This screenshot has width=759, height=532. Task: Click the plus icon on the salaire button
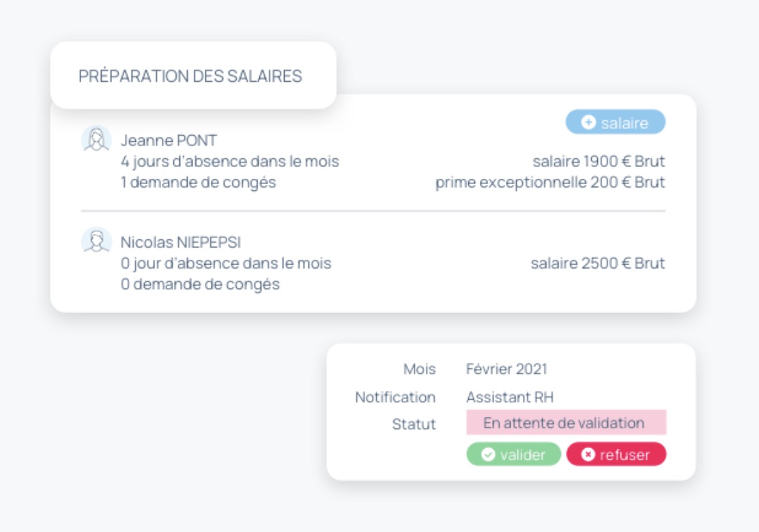pos(588,122)
